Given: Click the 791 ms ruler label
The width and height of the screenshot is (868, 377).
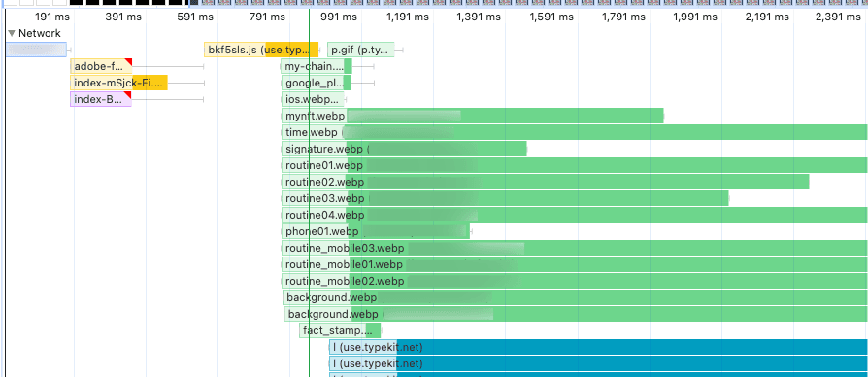Looking at the screenshot, I should click(x=267, y=17).
